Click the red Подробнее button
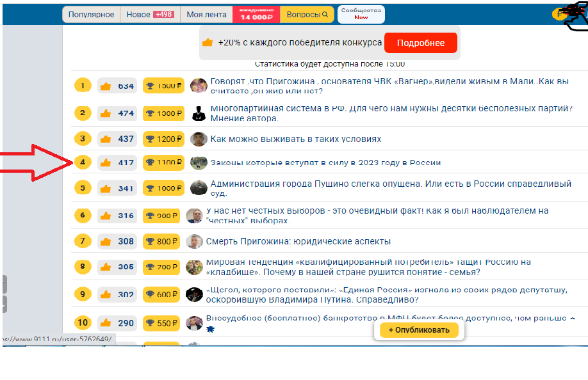Viewport: 588px width, 380px height. (420, 43)
